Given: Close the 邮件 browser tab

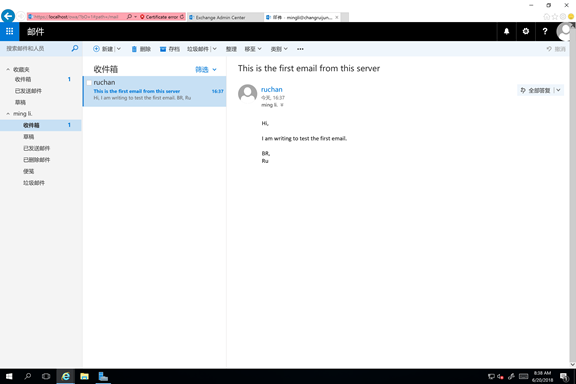Looking at the screenshot, I should click(x=336, y=17).
